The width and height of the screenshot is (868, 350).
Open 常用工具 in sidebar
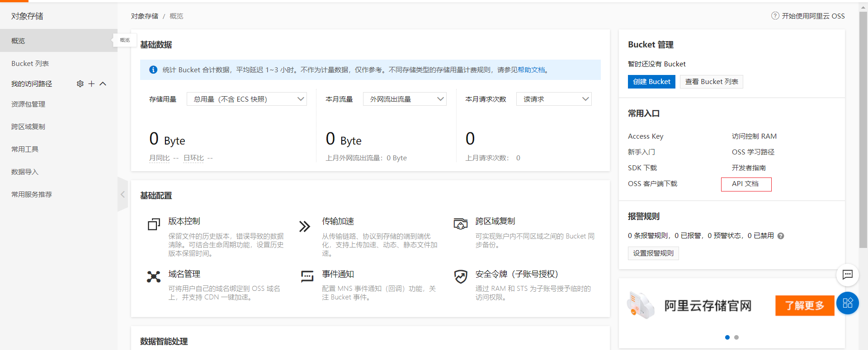tap(59, 149)
